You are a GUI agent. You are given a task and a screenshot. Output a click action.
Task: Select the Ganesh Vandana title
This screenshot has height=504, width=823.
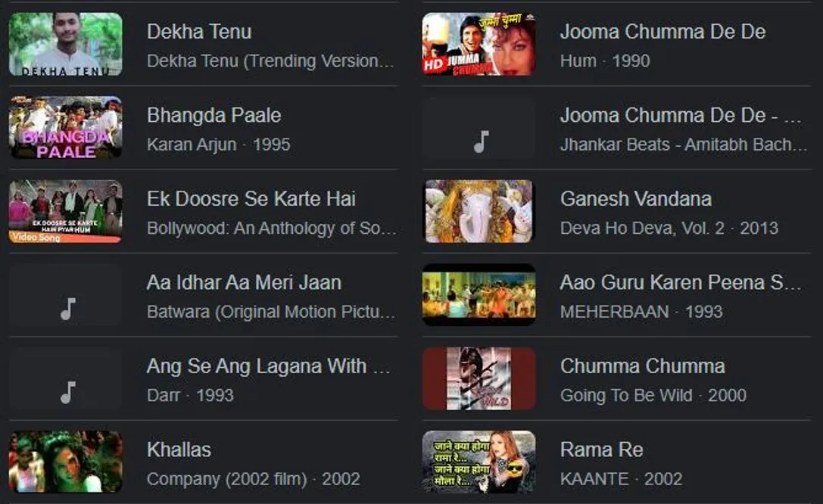coord(636,199)
